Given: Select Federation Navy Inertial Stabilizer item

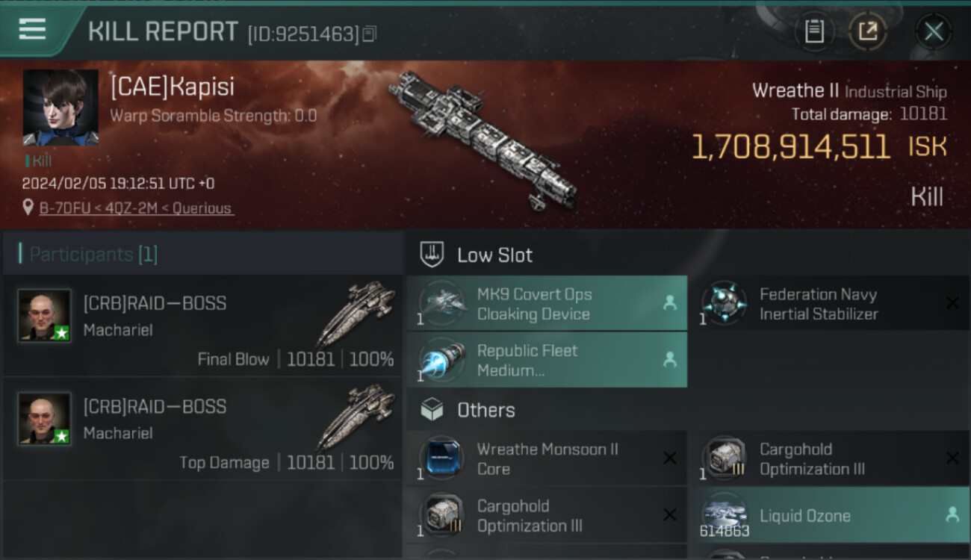Looking at the screenshot, I should (x=829, y=303).
